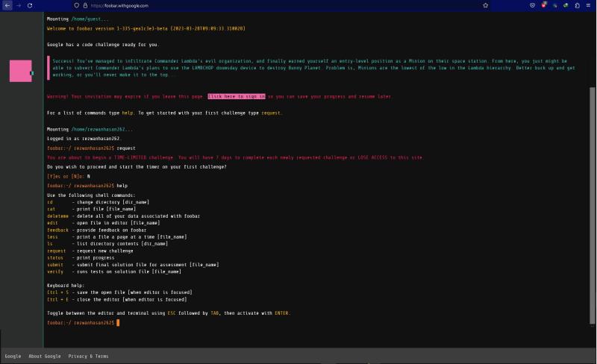Click the 'feedback' command name
The image size is (597, 364).
click(x=58, y=230)
